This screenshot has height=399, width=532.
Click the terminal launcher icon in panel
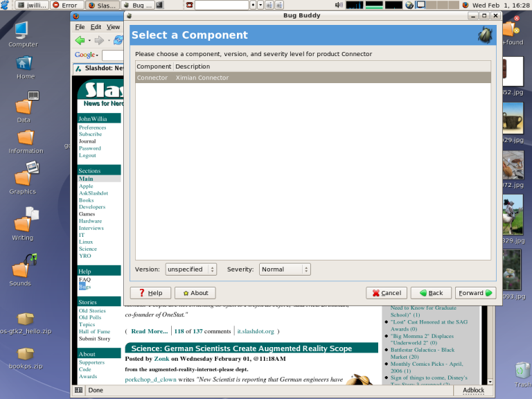coord(160,5)
